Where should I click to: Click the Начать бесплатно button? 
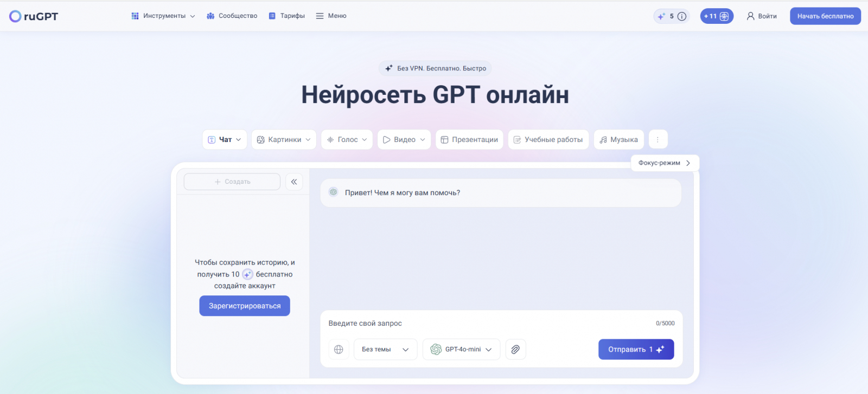pos(825,16)
